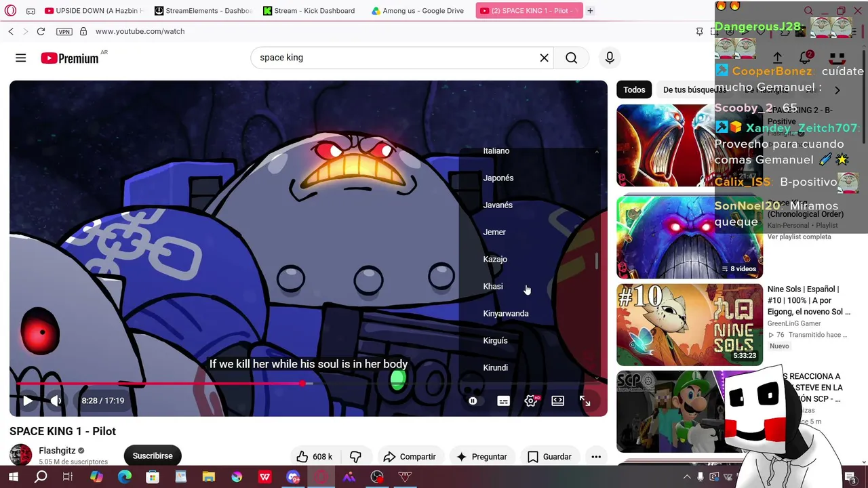Viewport: 868px width, 488px height.
Task: Toggle subtitles with the captions button
Action: [x=503, y=401]
